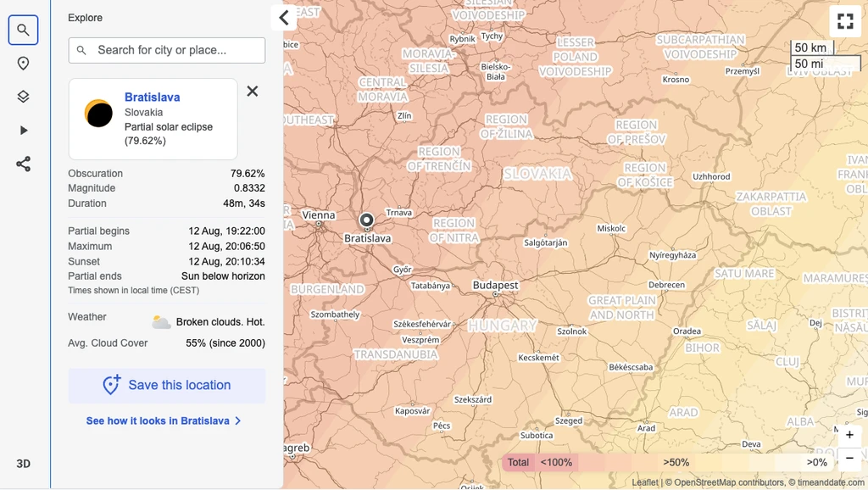Screen dimensions: 868x490
Task: Close the Bratislava location card
Action: coord(253,92)
